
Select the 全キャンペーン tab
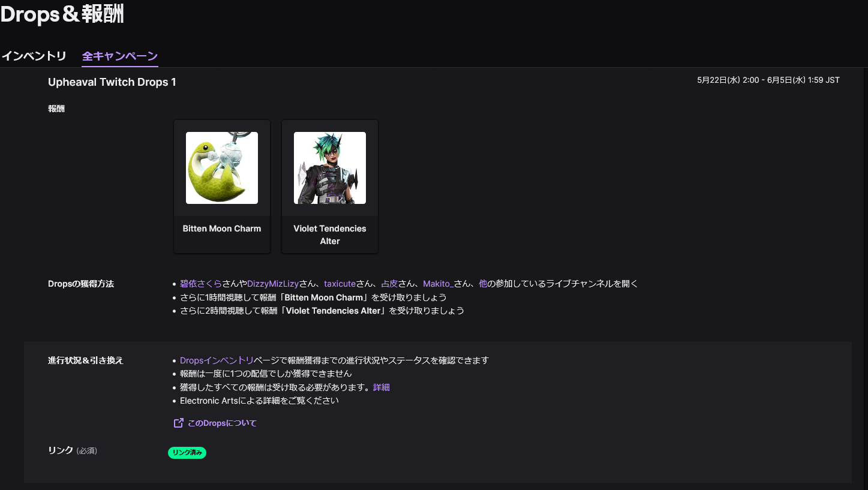click(120, 56)
